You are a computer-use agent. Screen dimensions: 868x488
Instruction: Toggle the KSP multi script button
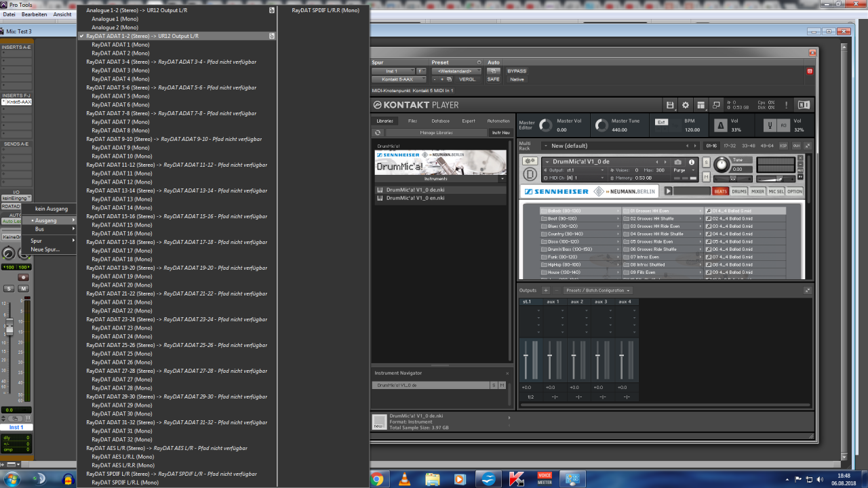click(783, 146)
